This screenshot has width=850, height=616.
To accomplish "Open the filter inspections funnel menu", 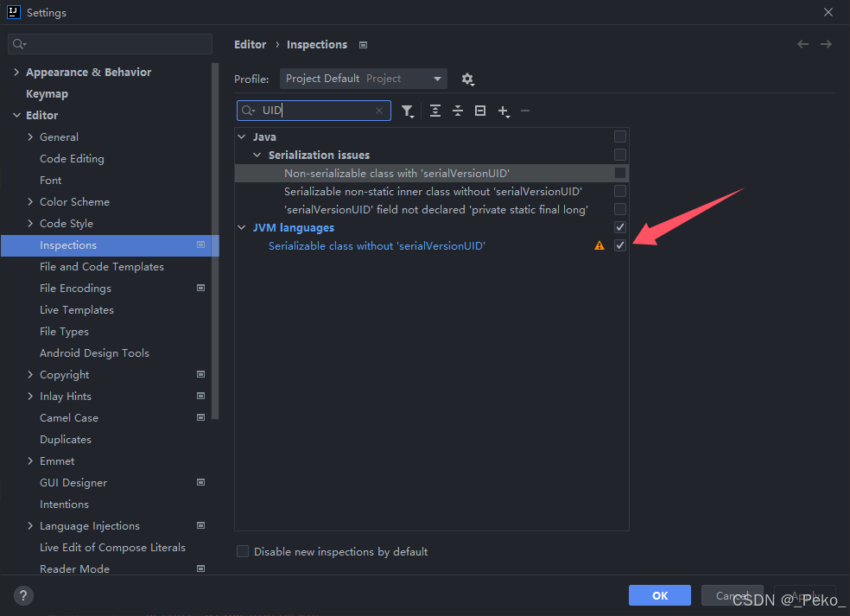I will (x=408, y=111).
